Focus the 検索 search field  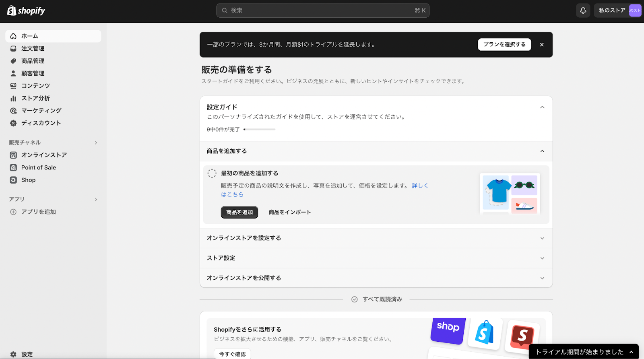point(323,10)
